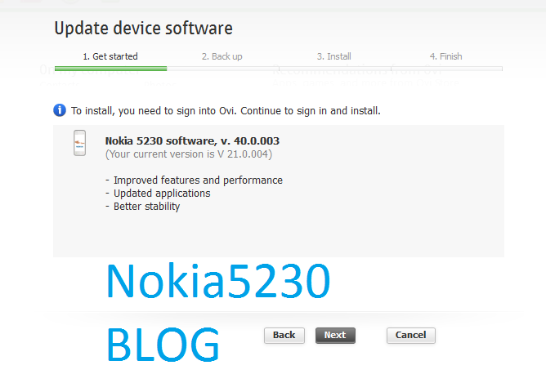Click the green progress bar segment
Image resolution: width=546 pixels, height=392 pixels.
(110, 69)
